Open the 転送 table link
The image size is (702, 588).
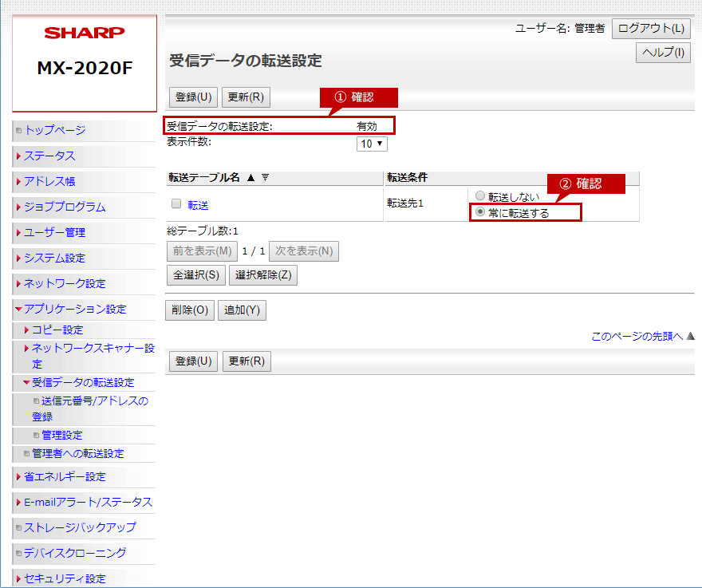[x=198, y=205]
